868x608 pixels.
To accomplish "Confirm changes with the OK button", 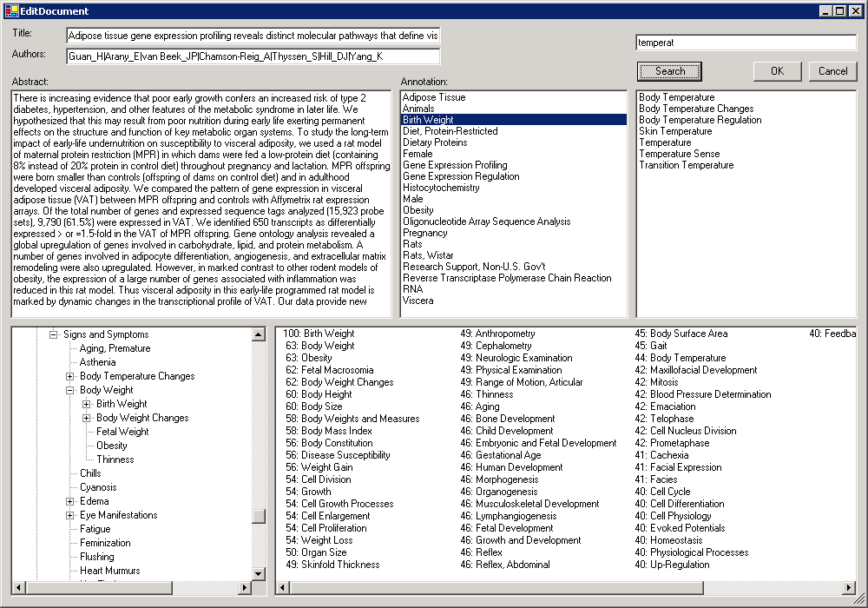I will [x=777, y=71].
